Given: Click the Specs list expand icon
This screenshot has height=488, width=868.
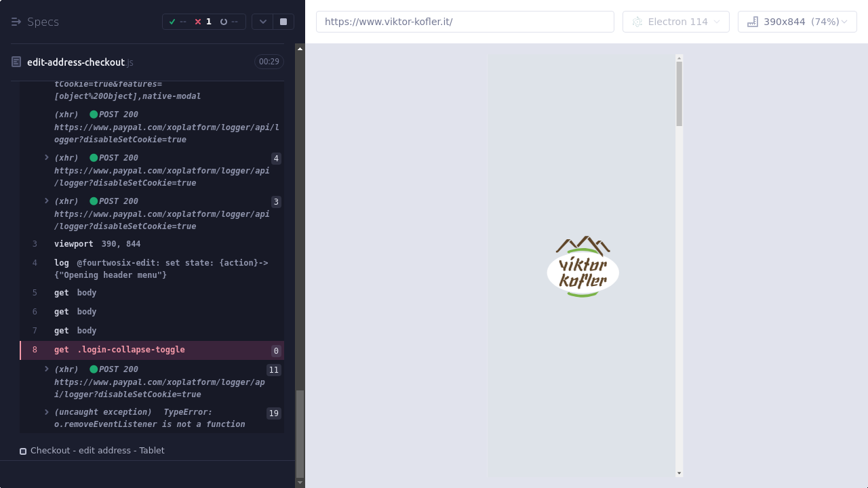Looking at the screenshot, I should (x=16, y=22).
